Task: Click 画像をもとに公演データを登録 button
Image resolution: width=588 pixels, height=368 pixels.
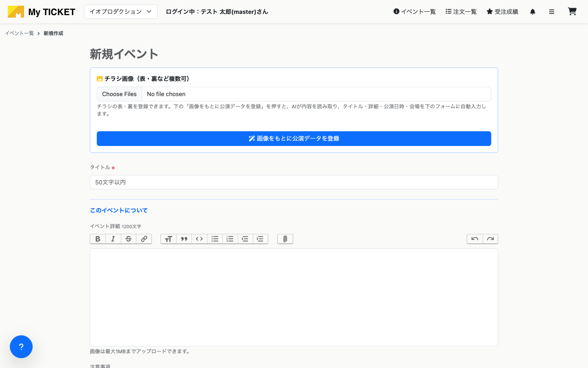Action: (x=294, y=139)
